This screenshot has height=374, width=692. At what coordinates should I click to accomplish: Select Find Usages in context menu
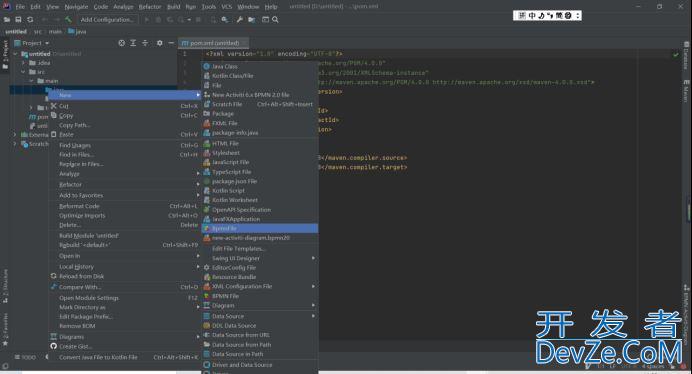[x=125, y=145]
